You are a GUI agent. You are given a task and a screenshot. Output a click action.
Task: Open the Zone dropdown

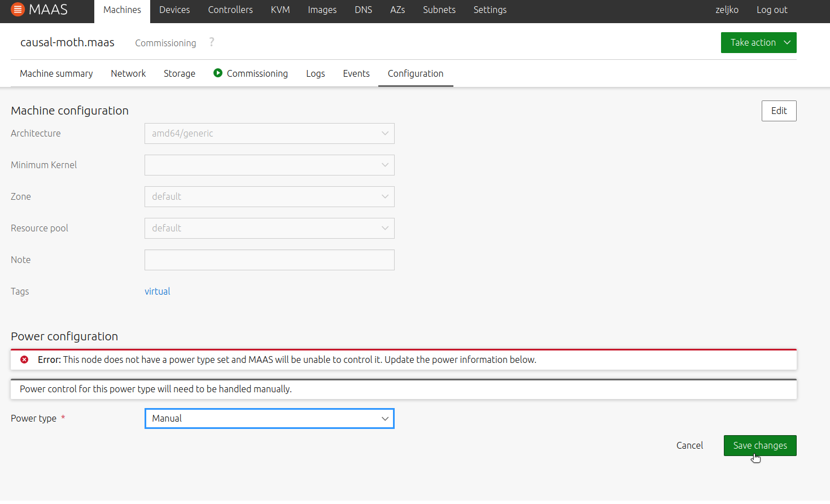click(x=269, y=196)
